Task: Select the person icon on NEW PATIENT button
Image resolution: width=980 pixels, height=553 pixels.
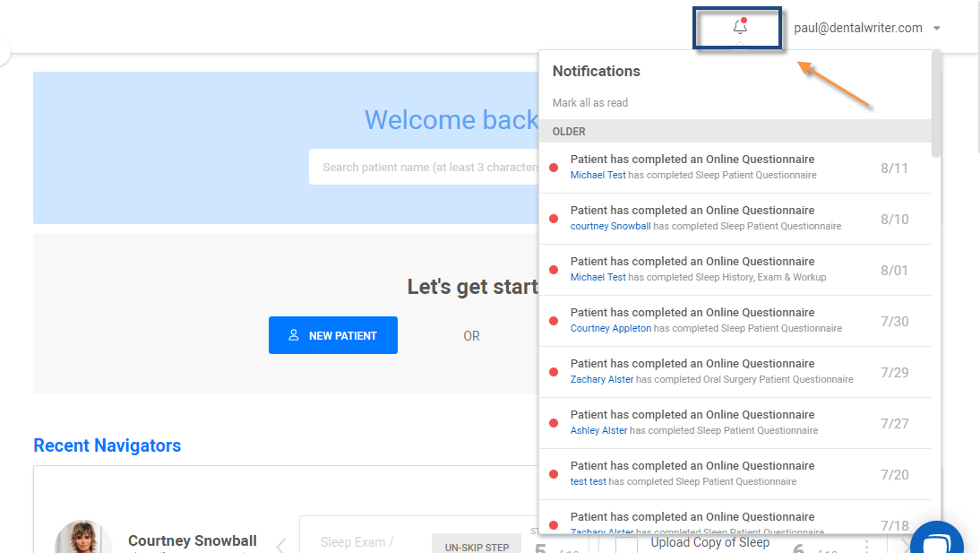Action: (294, 335)
